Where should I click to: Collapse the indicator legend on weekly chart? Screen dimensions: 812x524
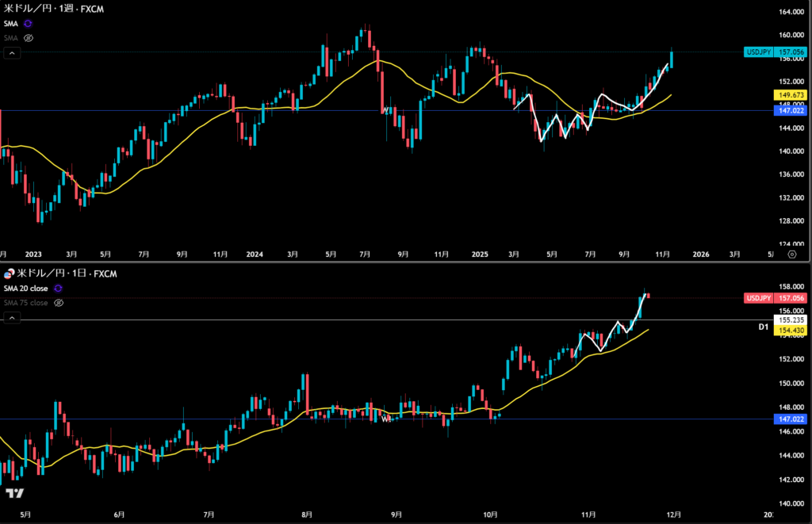(x=12, y=53)
